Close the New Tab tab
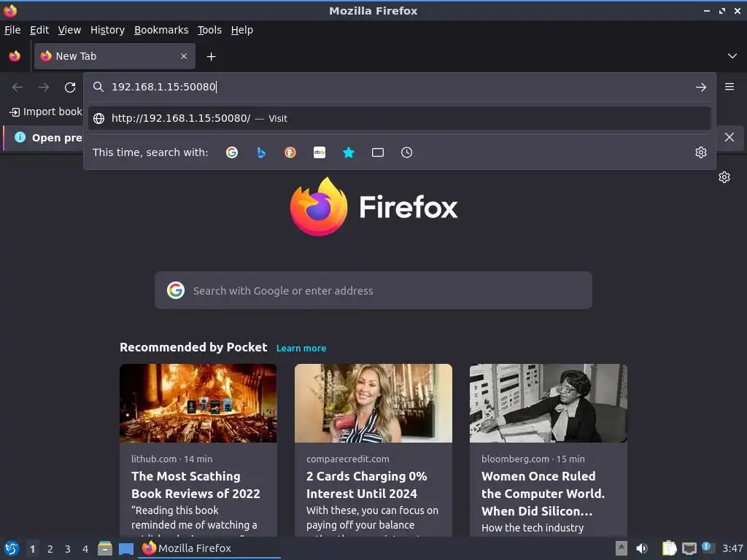Viewport: 747px width, 560px height. [184, 56]
